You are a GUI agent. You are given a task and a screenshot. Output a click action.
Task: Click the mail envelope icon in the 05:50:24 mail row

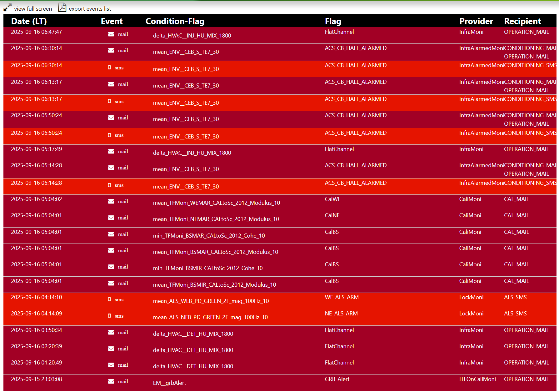click(x=111, y=118)
